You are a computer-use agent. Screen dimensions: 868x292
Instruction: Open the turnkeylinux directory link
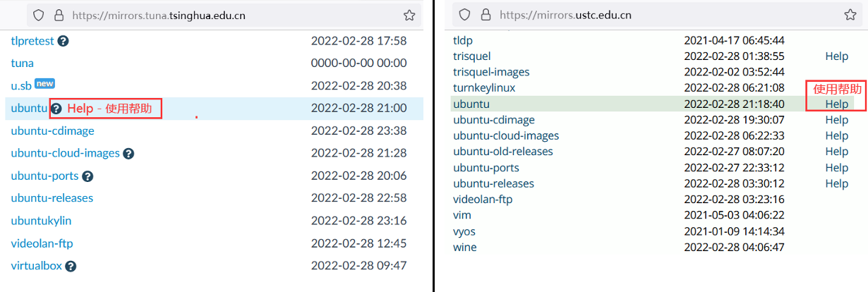click(484, 87)
